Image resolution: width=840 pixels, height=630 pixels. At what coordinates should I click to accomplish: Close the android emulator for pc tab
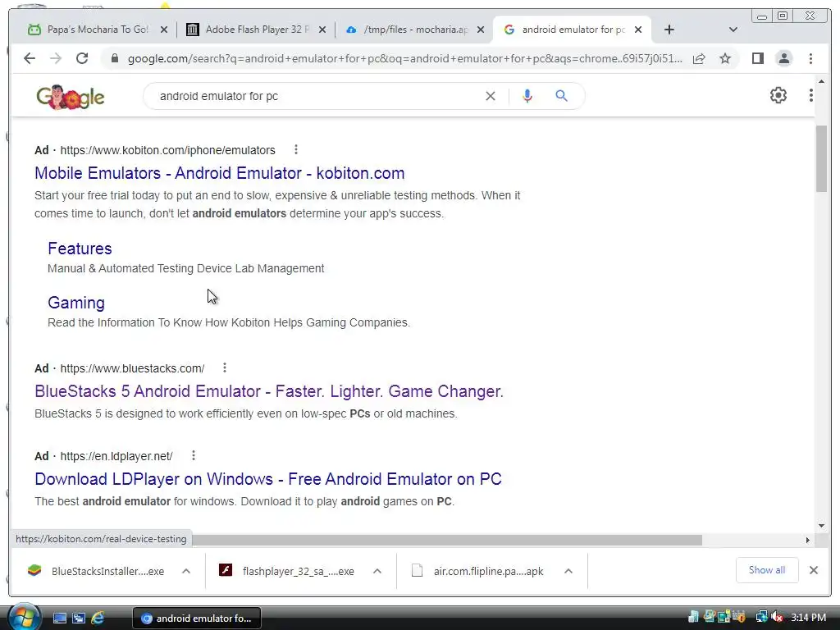click(x=638, y=30)
